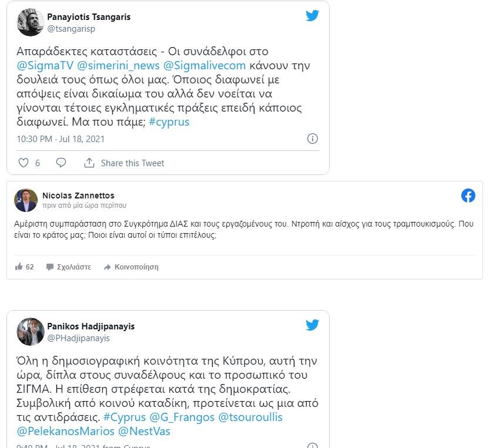This screenshot has width=493, height=448.
Task: Like the Panayiotis Tsangaris tweet heart icon
Action: click(x=24, y=163)
